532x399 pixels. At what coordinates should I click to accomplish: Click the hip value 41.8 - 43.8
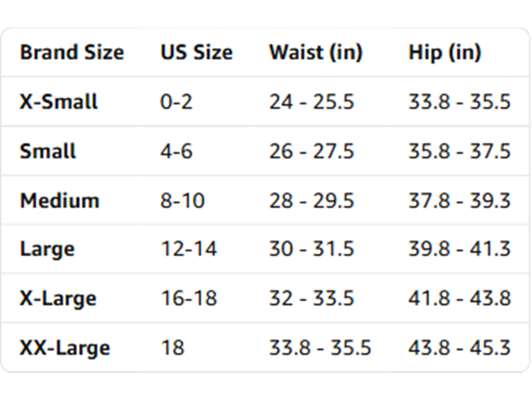pos(460,298)
